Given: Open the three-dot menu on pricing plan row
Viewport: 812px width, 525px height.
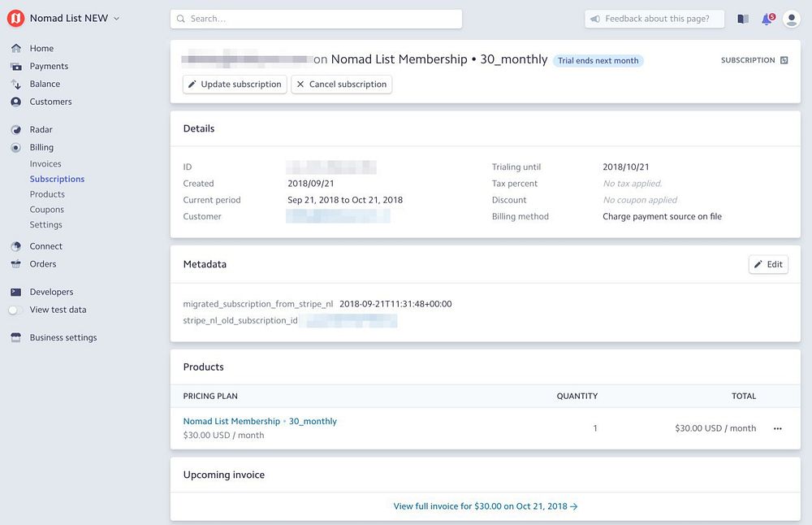Looking at the screenshot, I should (778, 428).
